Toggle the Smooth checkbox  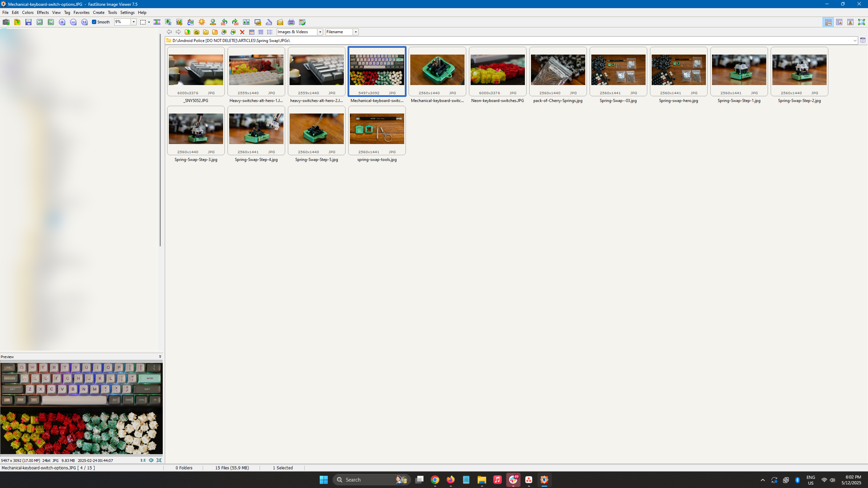click(94, 22)
